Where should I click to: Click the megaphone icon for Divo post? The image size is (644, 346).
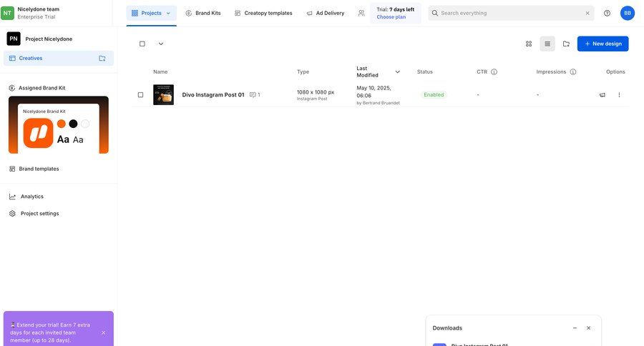click(x=602, y=95)
